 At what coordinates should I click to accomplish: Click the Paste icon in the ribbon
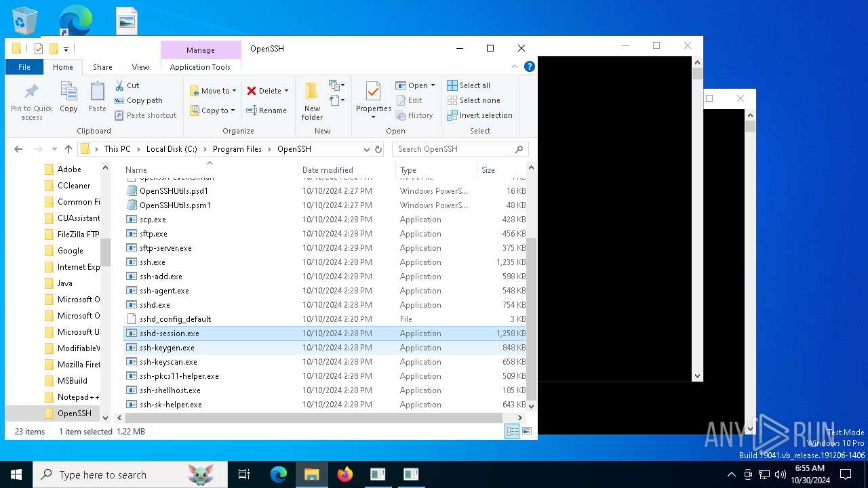97,97
